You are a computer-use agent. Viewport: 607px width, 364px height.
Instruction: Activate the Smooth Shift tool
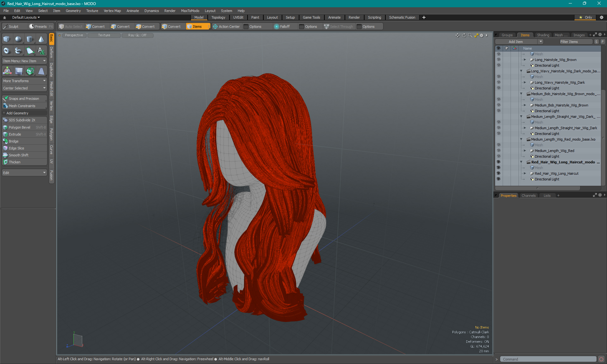click(24, 155)
